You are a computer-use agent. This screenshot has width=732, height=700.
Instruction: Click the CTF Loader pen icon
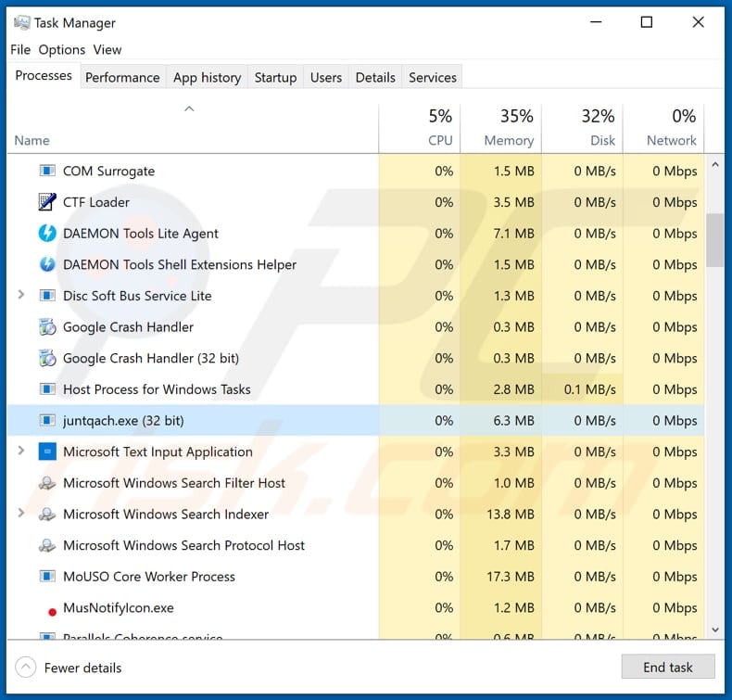(47, 202)
